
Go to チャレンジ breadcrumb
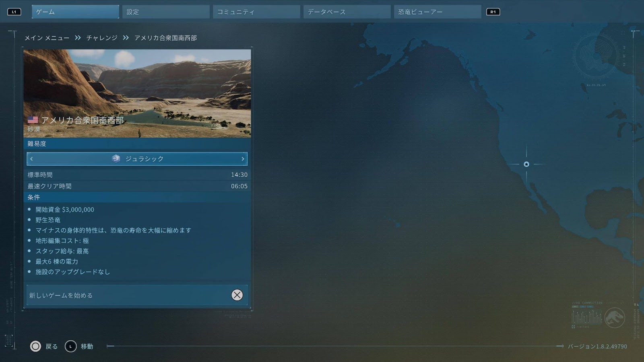pyautogui.click(x=102, y=38)
